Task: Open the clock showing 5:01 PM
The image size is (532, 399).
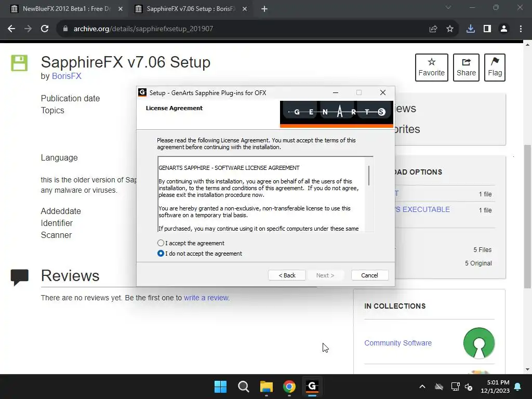Action: 495,387
